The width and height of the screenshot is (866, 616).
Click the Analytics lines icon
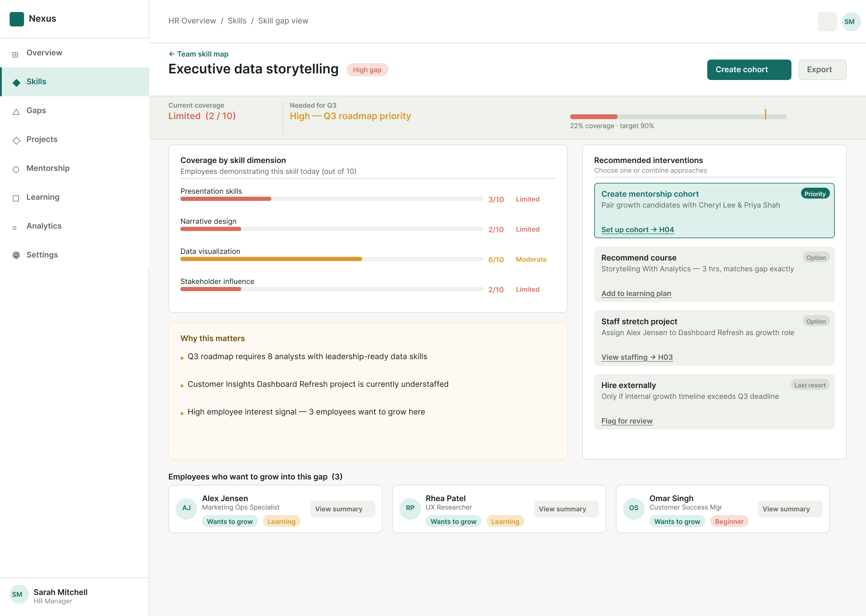(x=15, y=228)
